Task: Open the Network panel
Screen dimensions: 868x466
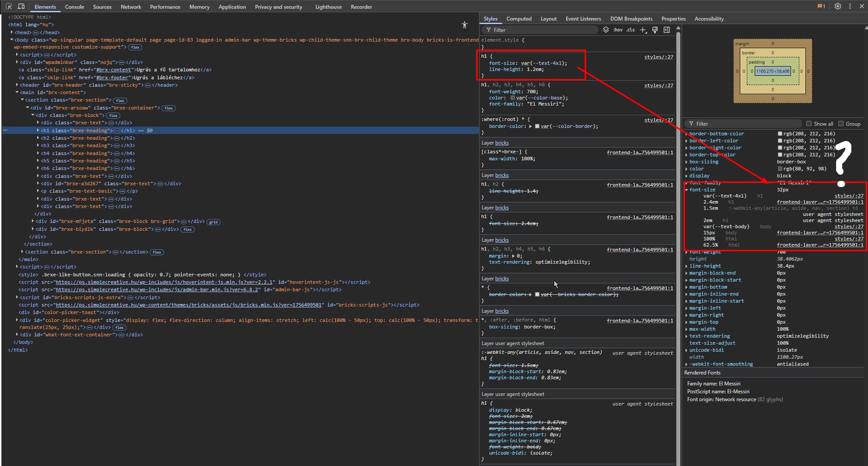Action: [x=131, y=7]
